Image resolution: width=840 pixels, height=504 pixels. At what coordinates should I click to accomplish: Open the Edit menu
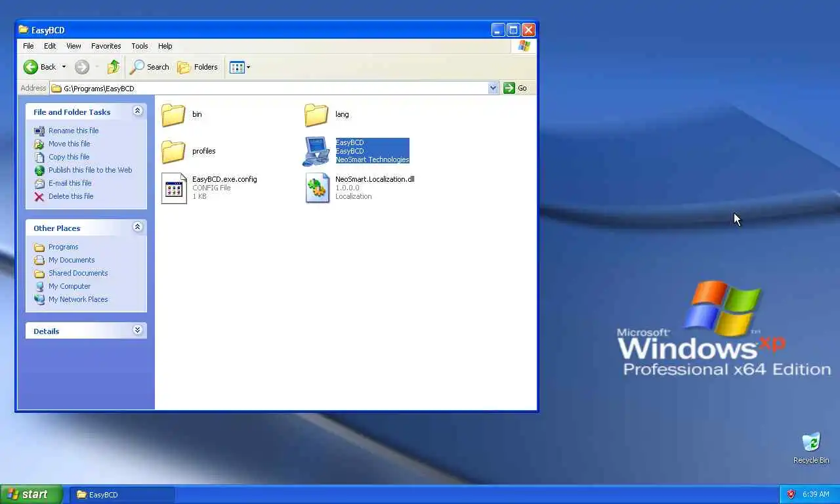[50, 46]
